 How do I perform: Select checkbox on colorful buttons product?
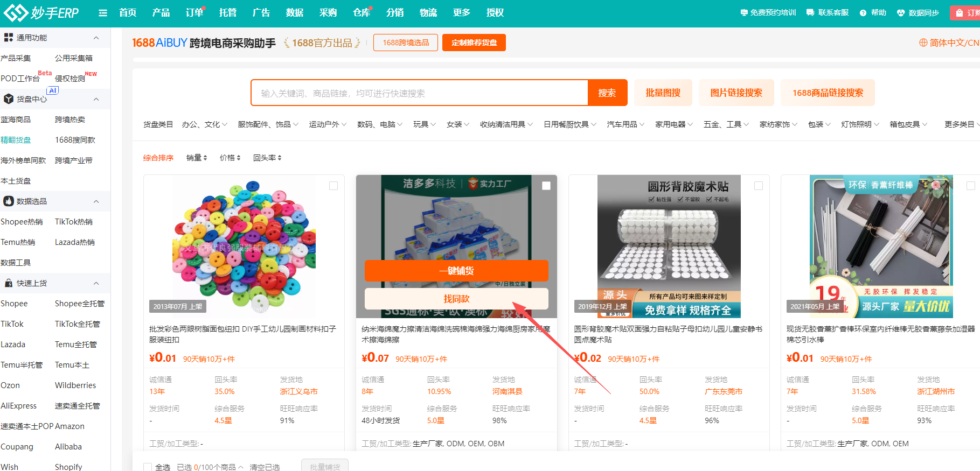pyautogui.click(x=333, y=186)
